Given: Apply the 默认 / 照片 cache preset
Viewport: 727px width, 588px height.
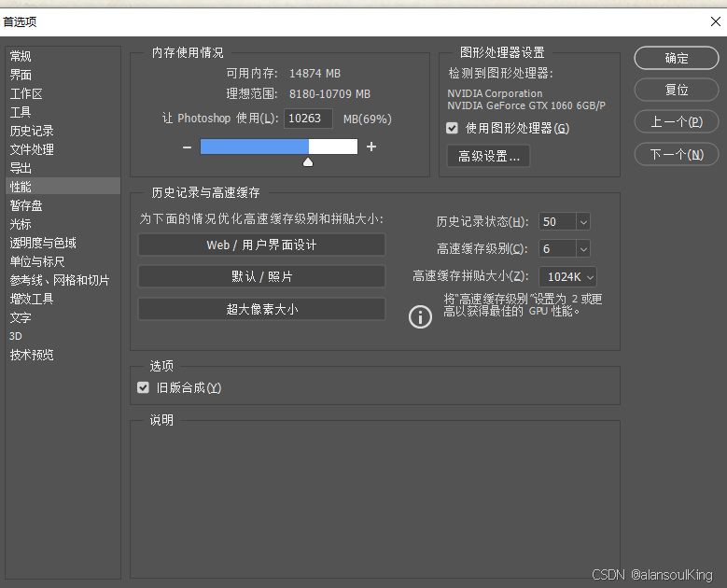Looking at the screenshot, I should point(261,277).
